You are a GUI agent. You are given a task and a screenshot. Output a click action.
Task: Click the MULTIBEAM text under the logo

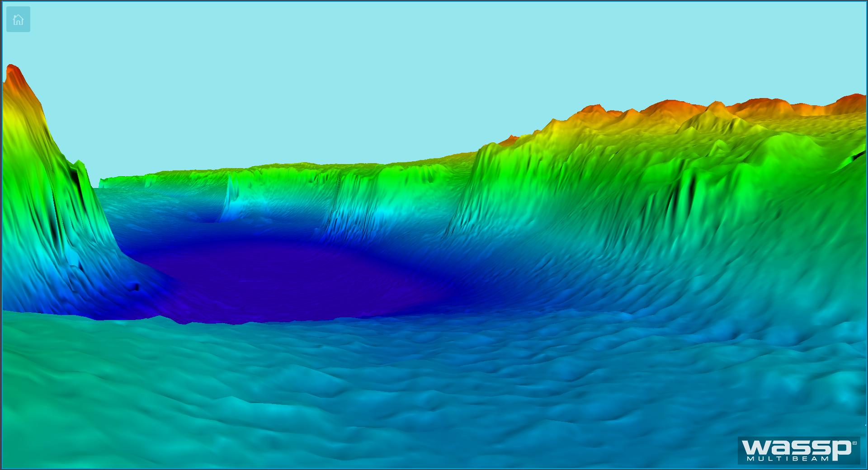tap(788, 459)
